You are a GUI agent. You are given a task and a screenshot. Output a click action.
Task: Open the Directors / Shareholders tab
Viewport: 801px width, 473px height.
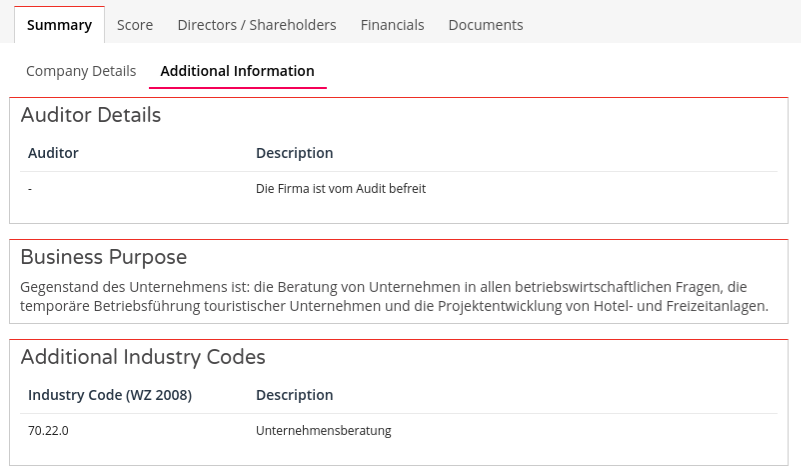click(x=257, y=25)
